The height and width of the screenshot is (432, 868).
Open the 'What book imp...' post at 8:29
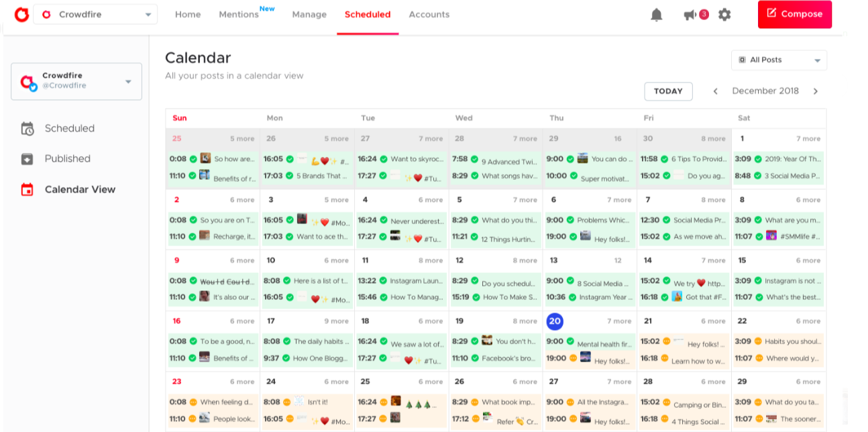click(x=496, y=402)
